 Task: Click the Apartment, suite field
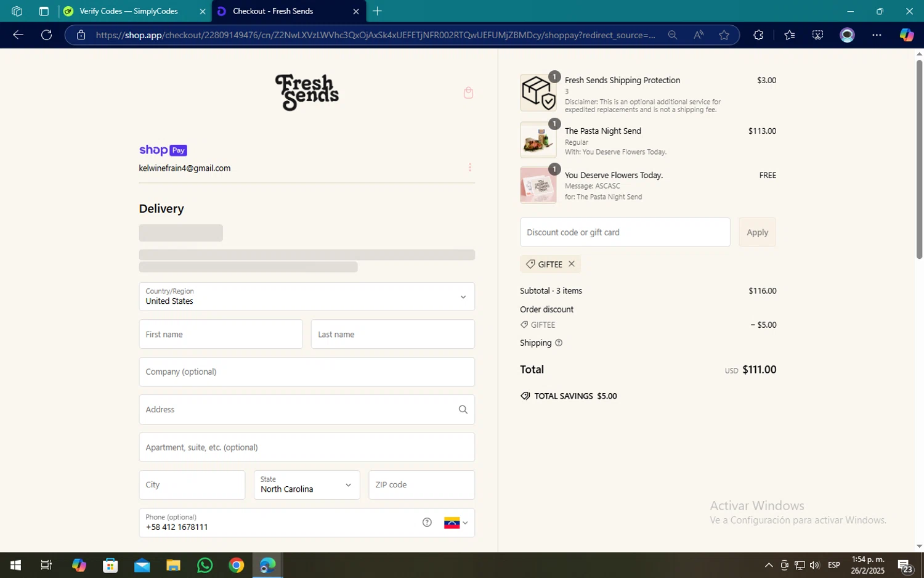[x=307, y=447]
